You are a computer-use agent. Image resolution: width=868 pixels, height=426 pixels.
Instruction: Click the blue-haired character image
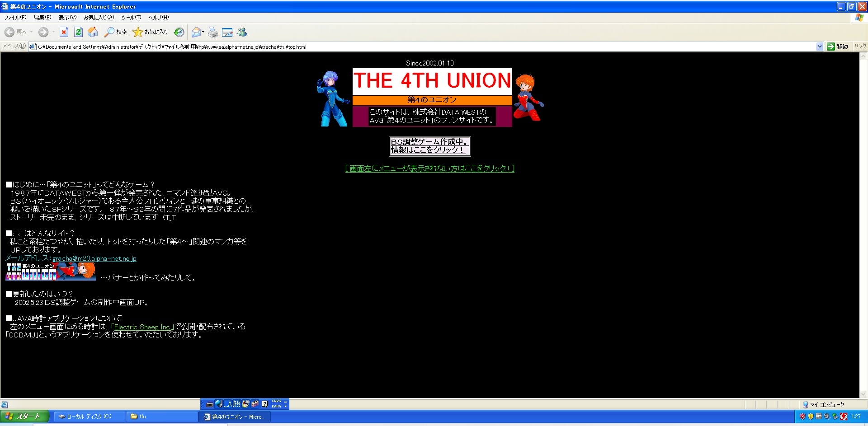333,98
